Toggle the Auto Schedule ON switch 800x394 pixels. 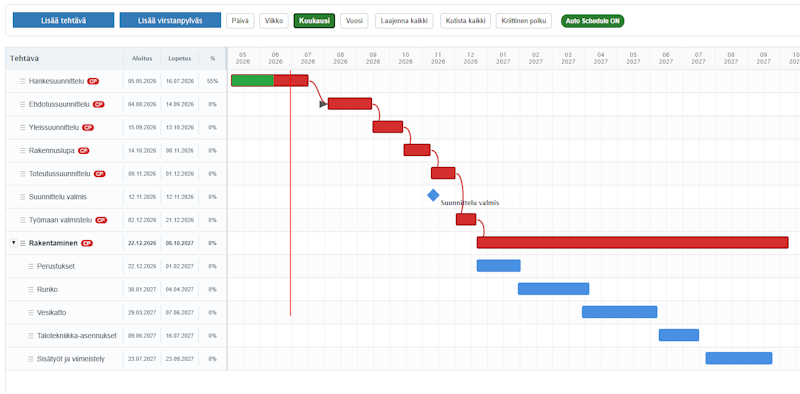(592, 21)
